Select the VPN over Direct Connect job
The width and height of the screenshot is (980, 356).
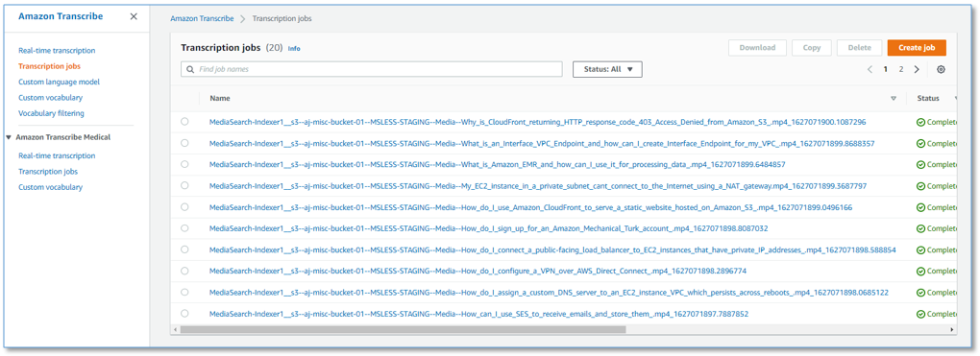coord(184,271)
